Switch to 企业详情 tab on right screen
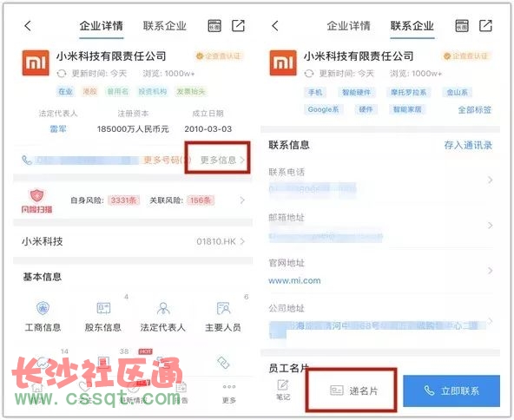Image resolution: width=514 pixels, height=420 pixels. [349, 26]
